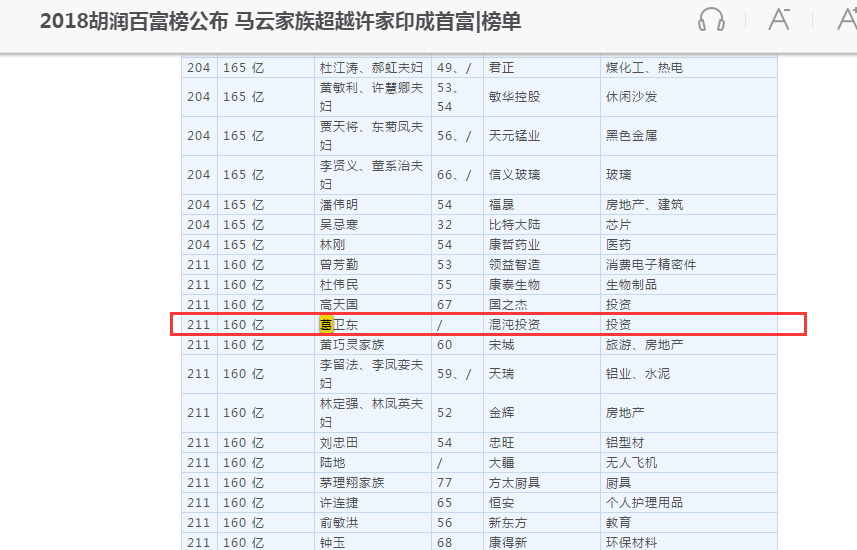Select names 李贤义、董系治夫妇
The height and width of the screenshot is (550, 857).
point(372,175)
